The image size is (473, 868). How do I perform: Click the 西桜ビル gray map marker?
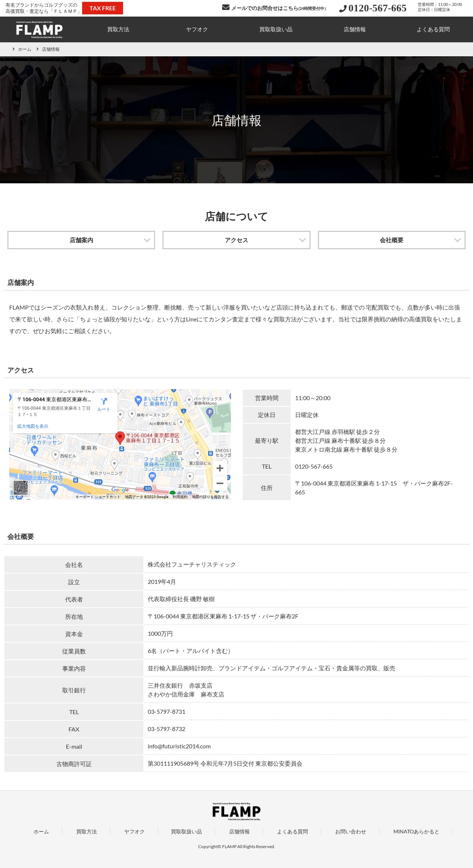point(55,455)
